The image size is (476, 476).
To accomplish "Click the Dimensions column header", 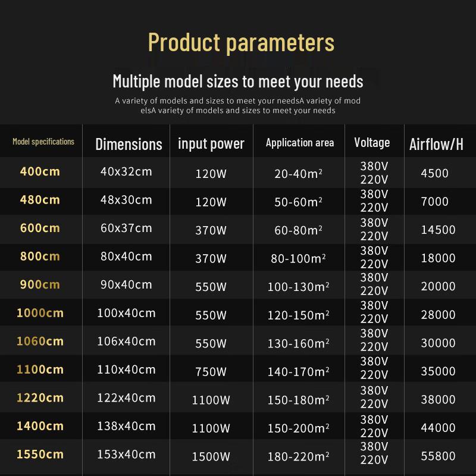I will (x=129, y=144).
